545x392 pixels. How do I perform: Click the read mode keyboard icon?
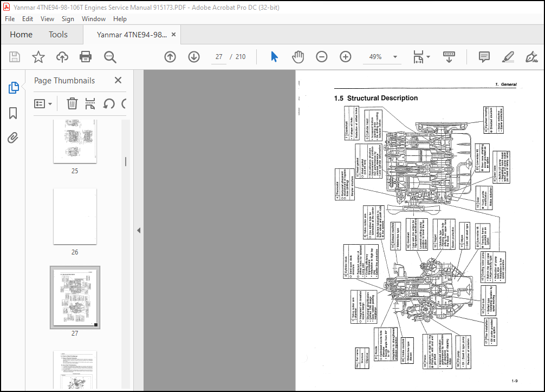click(449, 57)
